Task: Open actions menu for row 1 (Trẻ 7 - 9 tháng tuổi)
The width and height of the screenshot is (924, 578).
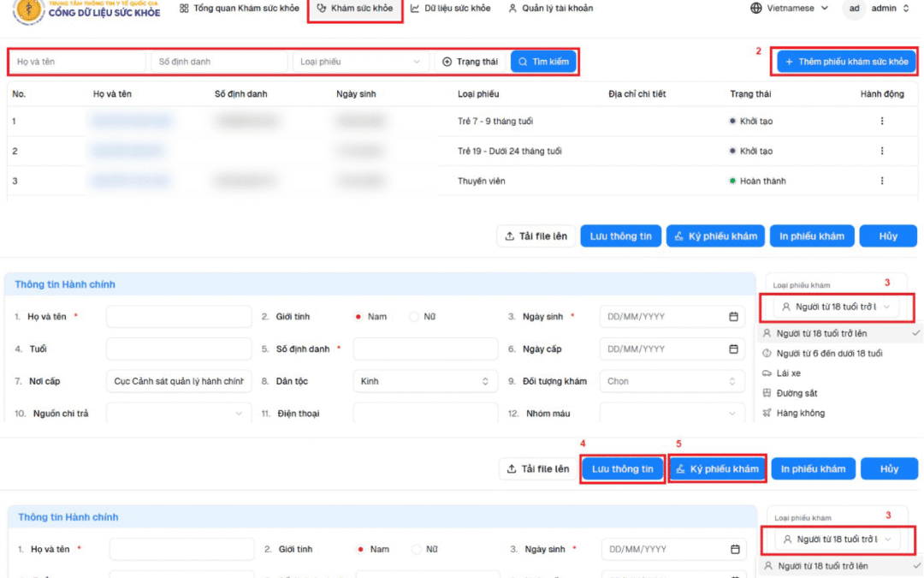Action: pyautogui.click(x=881, y=121)
